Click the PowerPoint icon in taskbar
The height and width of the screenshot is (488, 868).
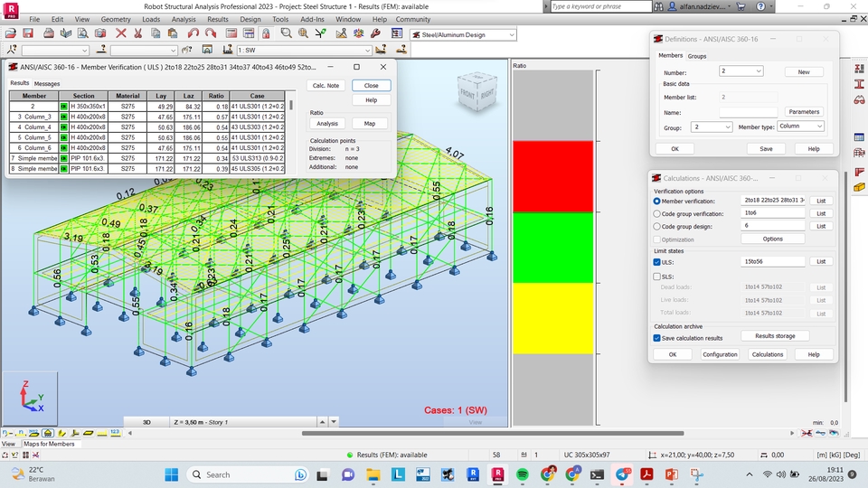(x=672, y=474)
